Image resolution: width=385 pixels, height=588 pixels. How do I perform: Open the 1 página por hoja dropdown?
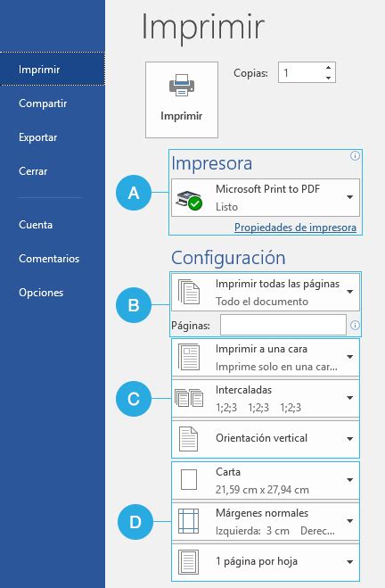coord(266,562)
